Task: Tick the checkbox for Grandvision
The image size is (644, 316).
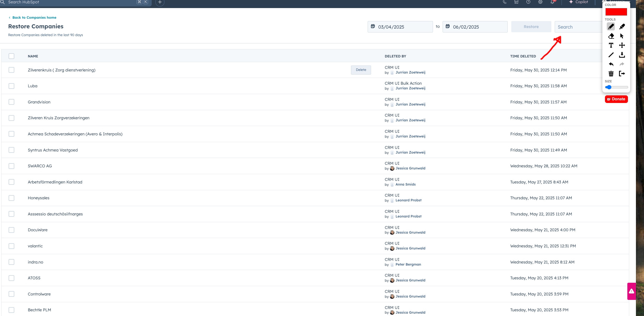Action: point(11,102)
